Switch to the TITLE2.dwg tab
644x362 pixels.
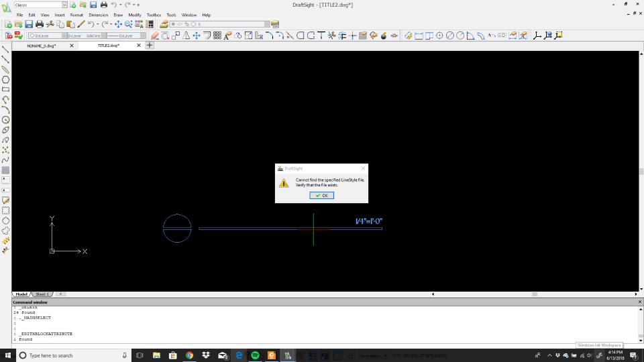click(109, 46)
